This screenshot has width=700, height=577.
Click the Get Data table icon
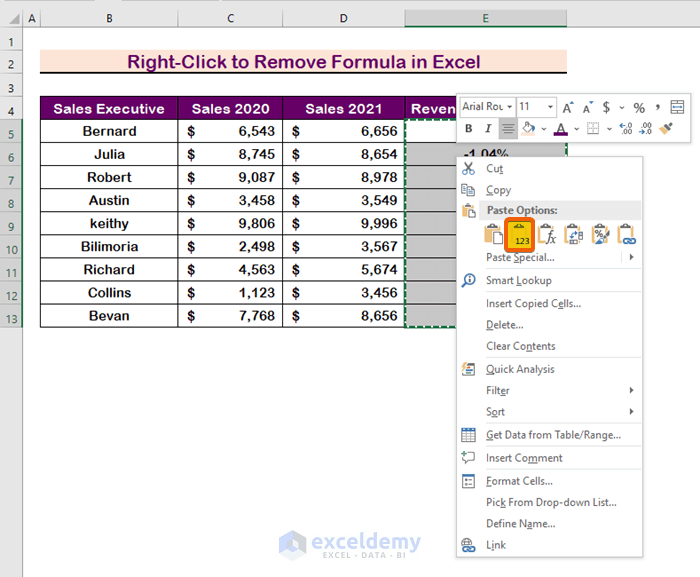click(468, 435)
